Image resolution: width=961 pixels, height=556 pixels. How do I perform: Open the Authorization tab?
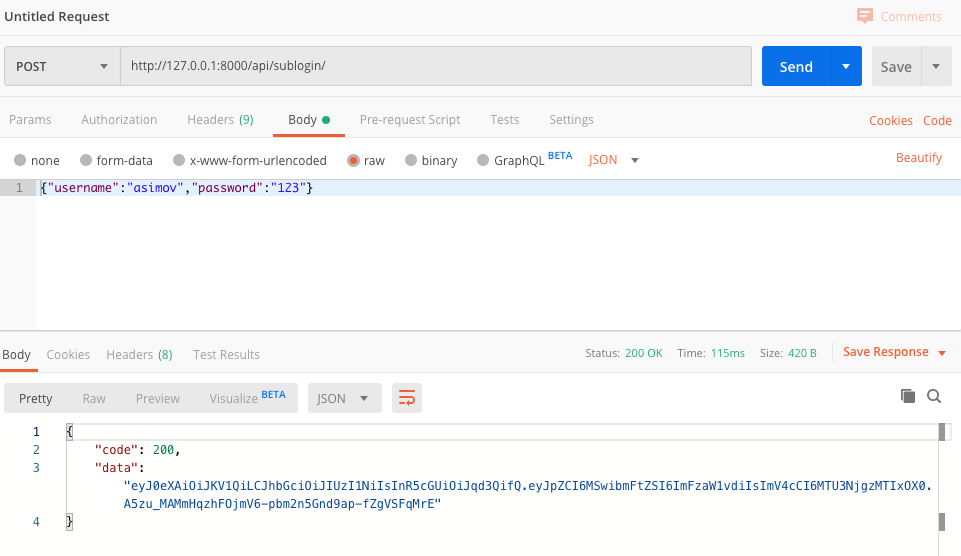pyautogui.click(x=119, y=120)
